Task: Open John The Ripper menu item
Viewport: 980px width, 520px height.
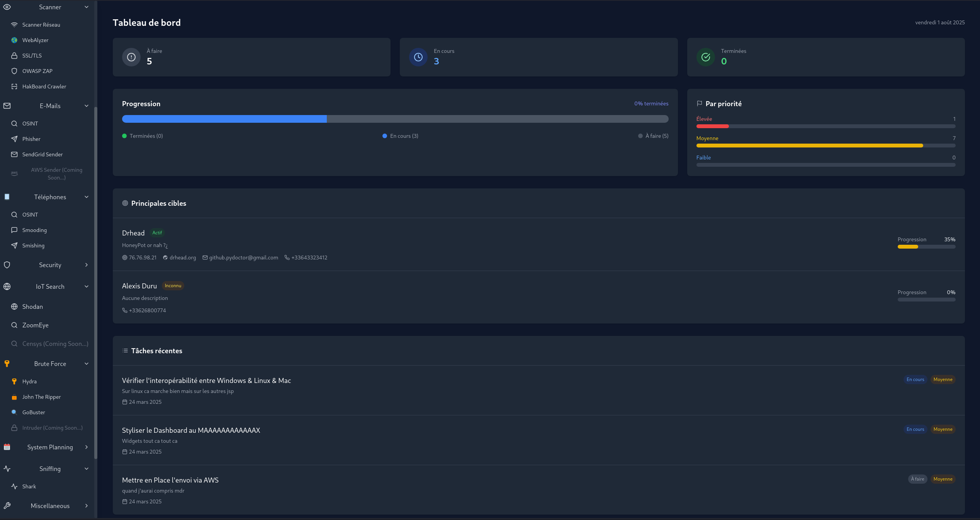Action: click(x=41, y=397)
